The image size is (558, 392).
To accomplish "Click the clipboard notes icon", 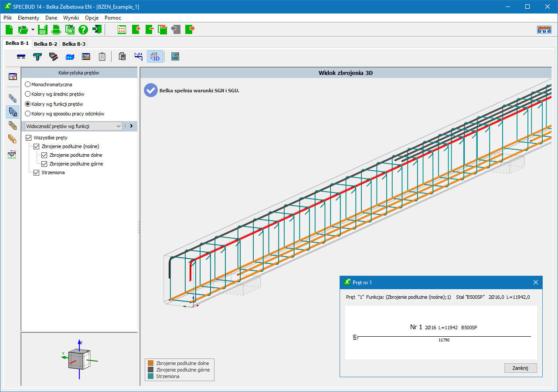I will point(102,57).
